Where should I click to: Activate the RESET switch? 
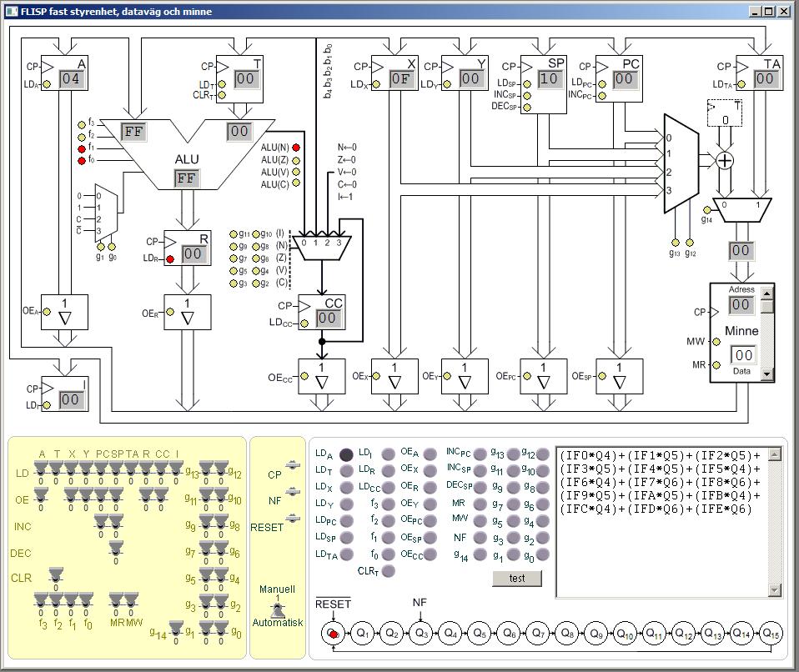click(x=293, y=519)
